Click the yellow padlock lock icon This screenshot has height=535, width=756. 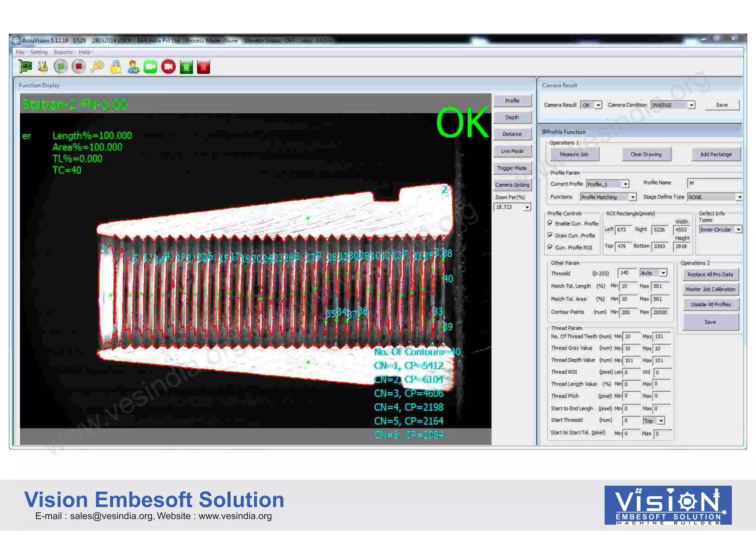116,67
